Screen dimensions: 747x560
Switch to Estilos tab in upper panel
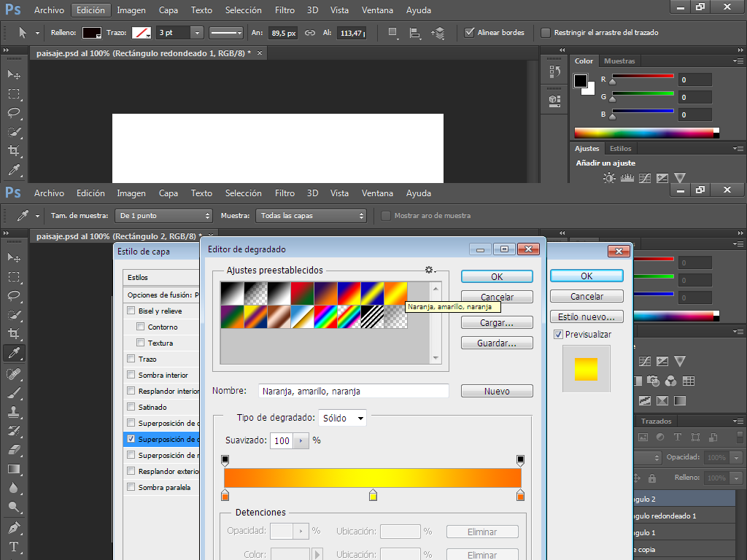point(620,149)
